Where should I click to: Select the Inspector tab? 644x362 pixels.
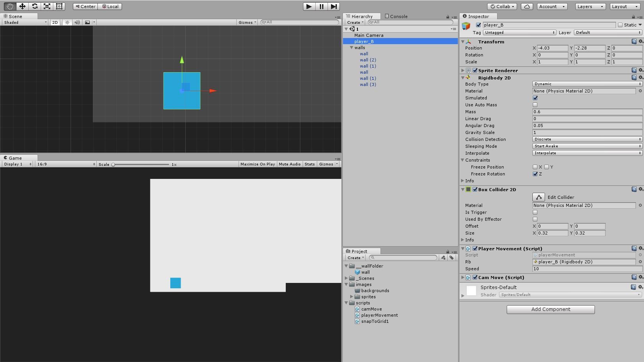coord(478,16)
